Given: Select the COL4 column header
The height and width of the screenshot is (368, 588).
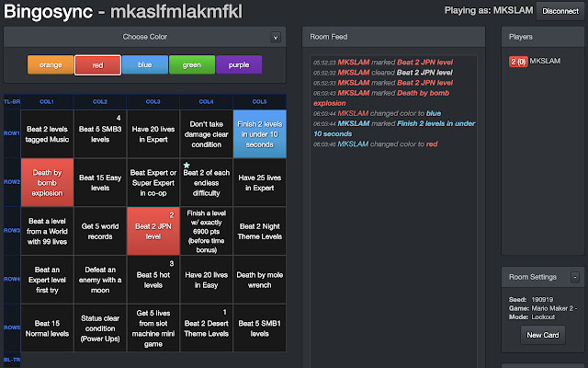Looking at the screenshot, I should tap(206, 100).
